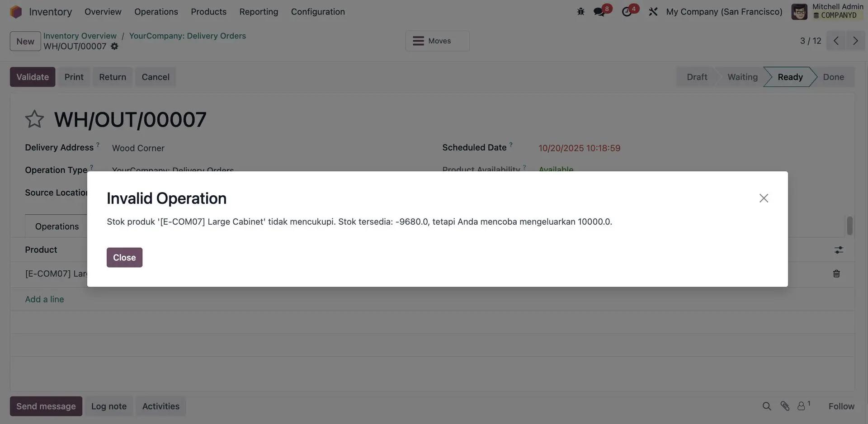Screen dimensions: 868x424
Task: Mark record as favorite with star
Action: 34,119
